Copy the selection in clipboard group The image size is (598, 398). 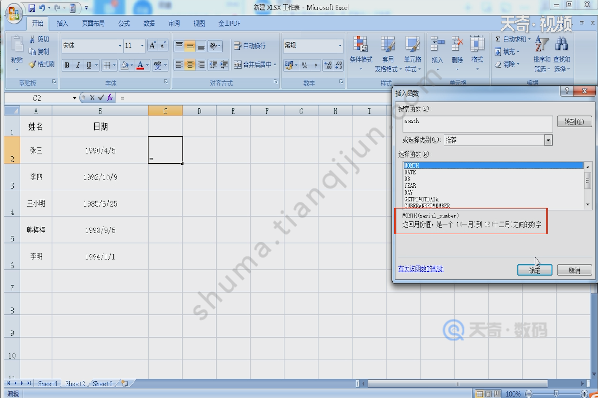point(40,51)
